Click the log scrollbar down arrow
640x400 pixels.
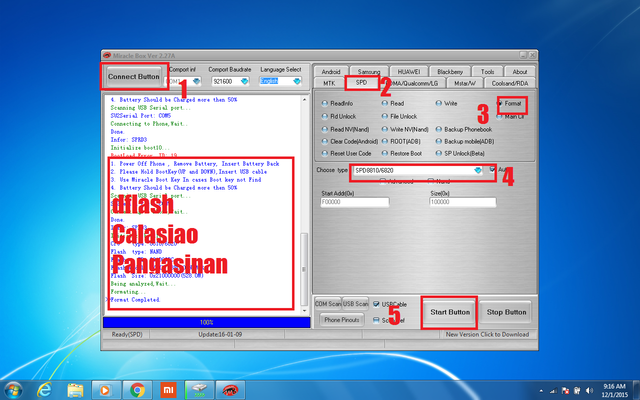304,311
